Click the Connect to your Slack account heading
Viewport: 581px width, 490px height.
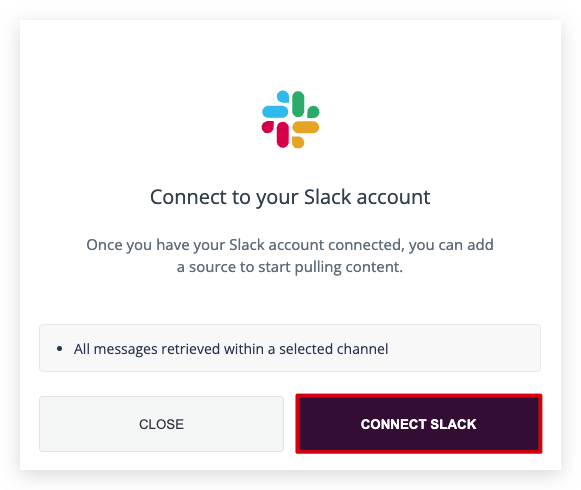pyautogui.click(x=290, y=197)
